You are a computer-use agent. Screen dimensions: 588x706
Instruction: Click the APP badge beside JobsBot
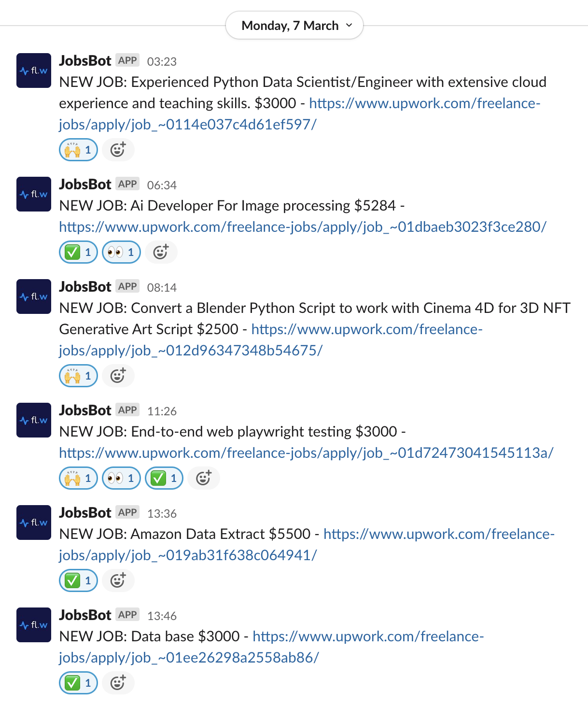127,60
